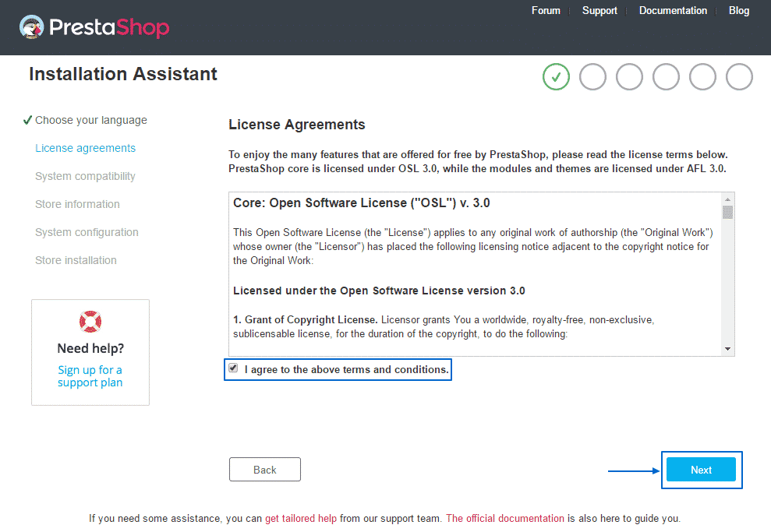This screenshot has height=532, width=771.
Task: Click the last progress circle indicator
Action: click(x=739, y=76)
